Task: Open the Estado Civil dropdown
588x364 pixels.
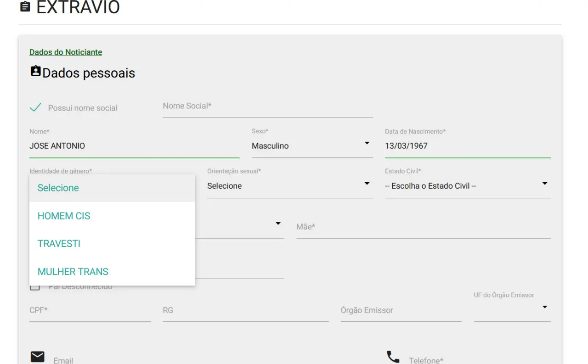Action: click(x=467, y=186)
